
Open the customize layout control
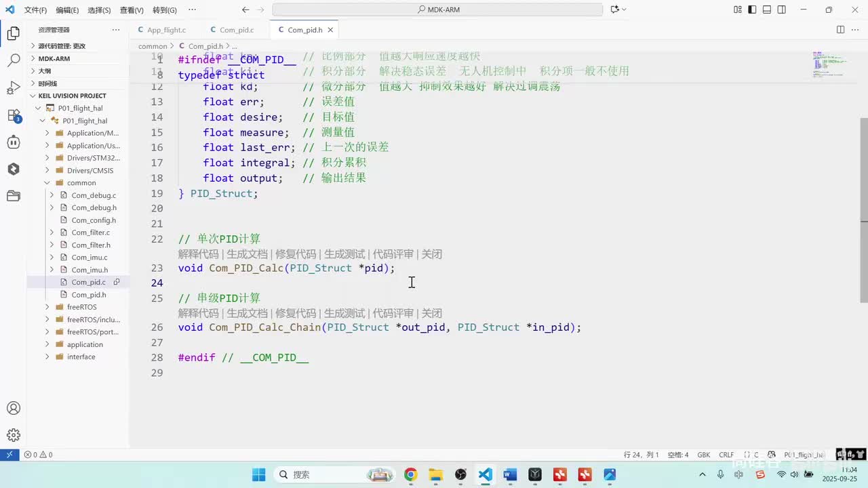(x=738, y=9)
